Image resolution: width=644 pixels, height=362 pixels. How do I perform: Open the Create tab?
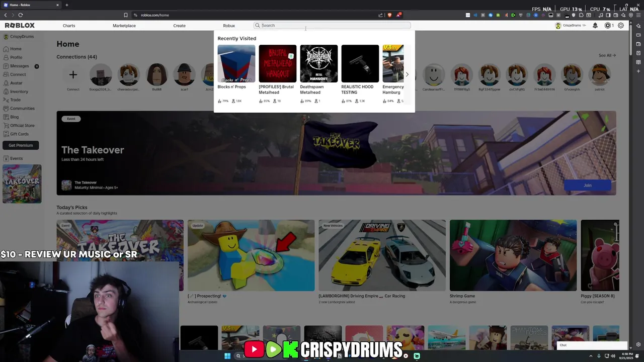click(179, 26)
